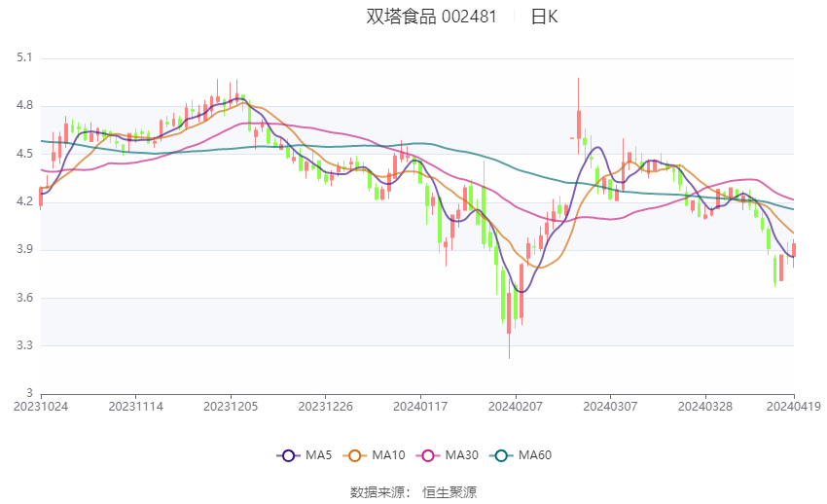This screenshot has height=504, width=827.
Task: Click the 5.1 price axis label
Action: 24,58
